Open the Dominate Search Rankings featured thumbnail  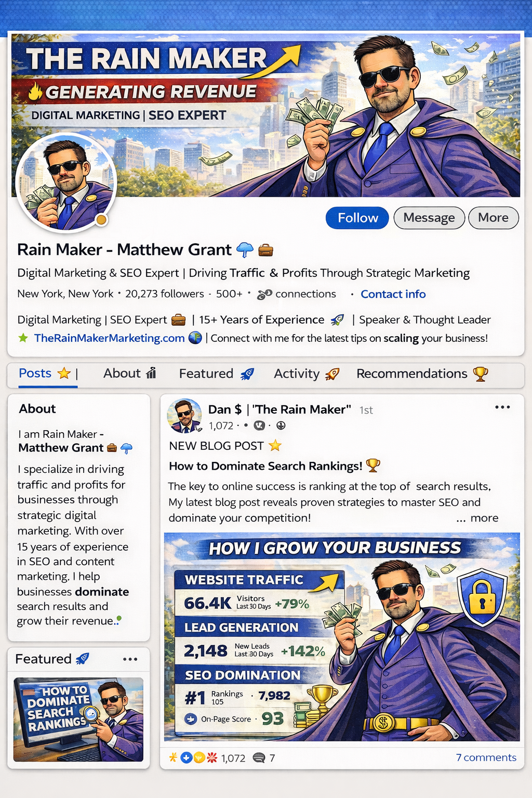[78, 720]
